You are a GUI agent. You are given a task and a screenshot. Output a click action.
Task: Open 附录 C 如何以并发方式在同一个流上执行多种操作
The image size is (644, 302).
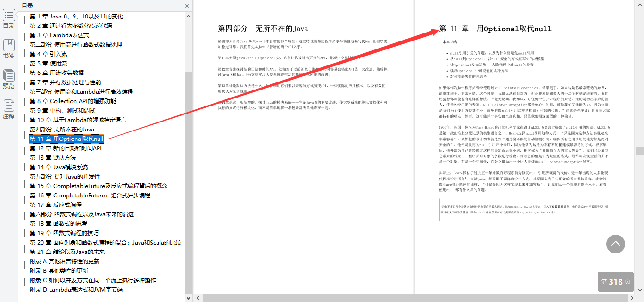click(x=92, y=280)
